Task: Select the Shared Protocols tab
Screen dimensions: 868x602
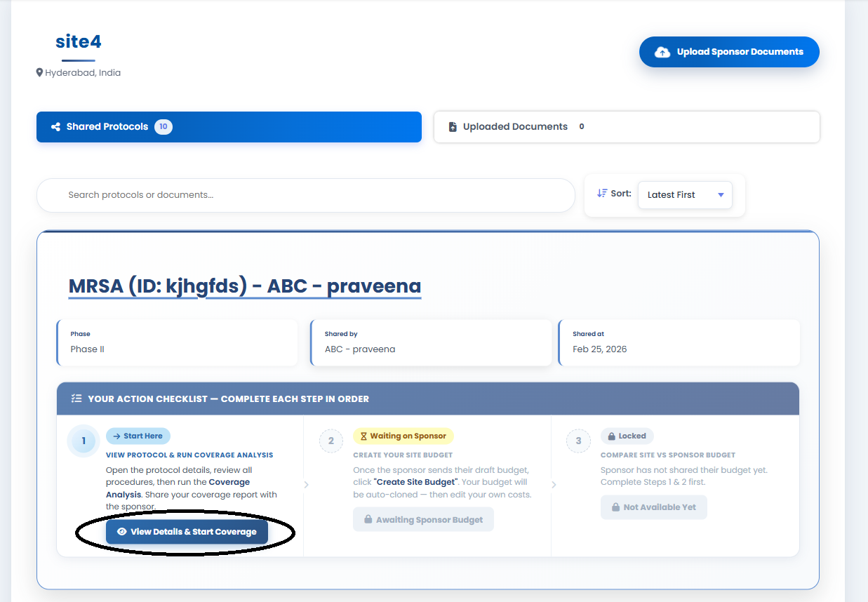Action: (x=229, y=126)
